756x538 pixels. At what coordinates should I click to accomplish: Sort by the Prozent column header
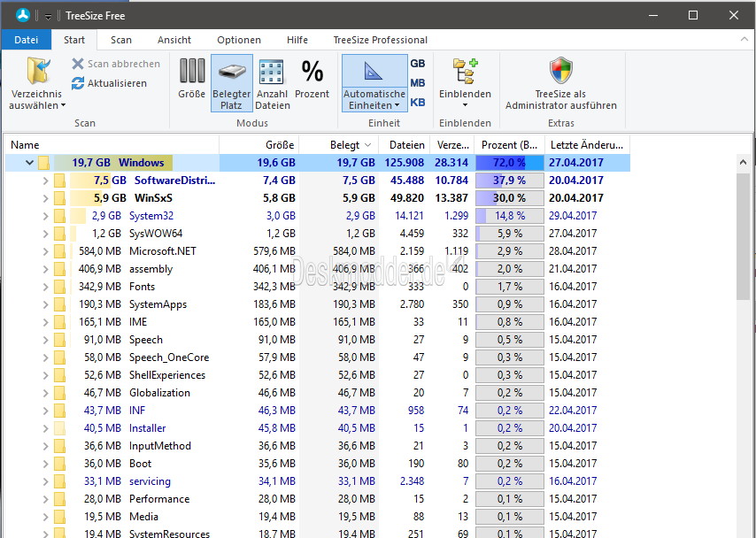pos(510,144)
